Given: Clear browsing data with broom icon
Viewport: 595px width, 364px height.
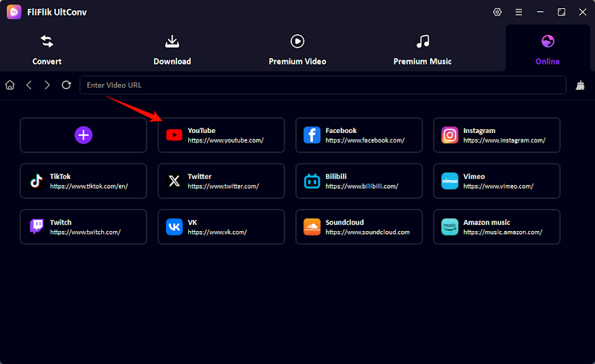Looking at the screenshot, I should pos(580,85).
